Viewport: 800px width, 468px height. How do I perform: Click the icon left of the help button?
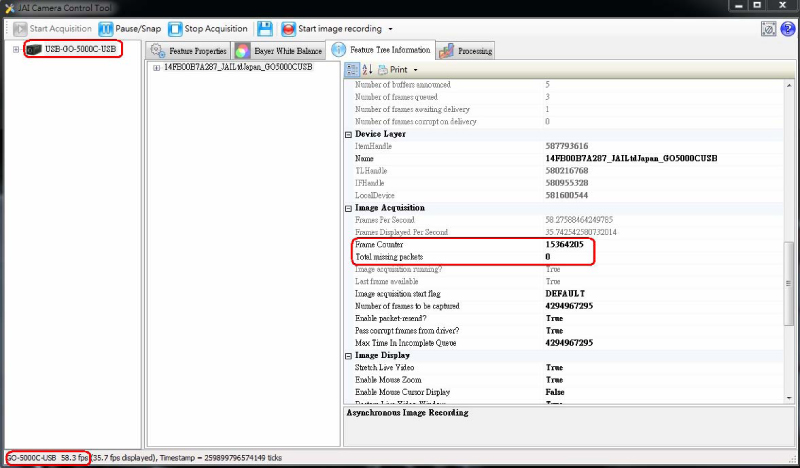click(x=767, y=29)
